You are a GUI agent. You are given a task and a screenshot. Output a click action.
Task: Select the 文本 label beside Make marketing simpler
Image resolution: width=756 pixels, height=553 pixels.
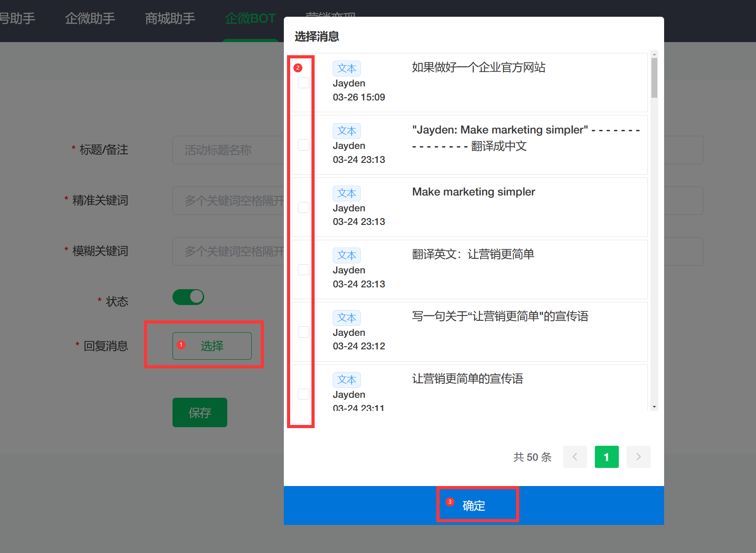(x=347, y=193)
